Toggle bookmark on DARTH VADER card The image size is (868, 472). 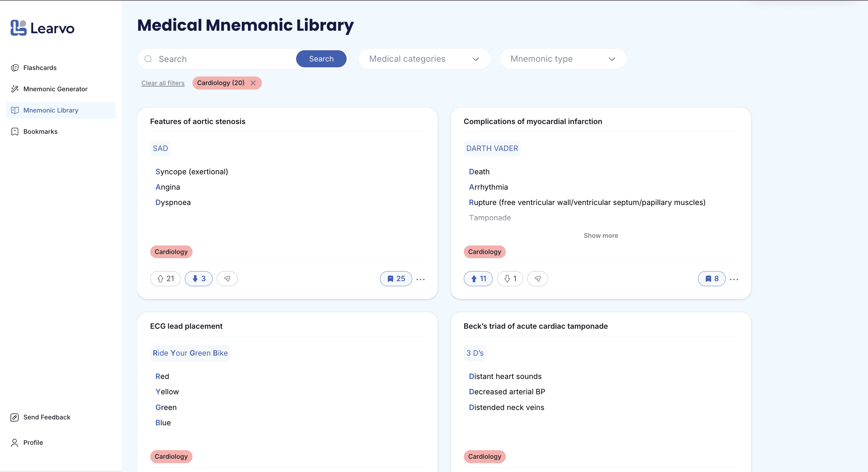coord(711,279)
